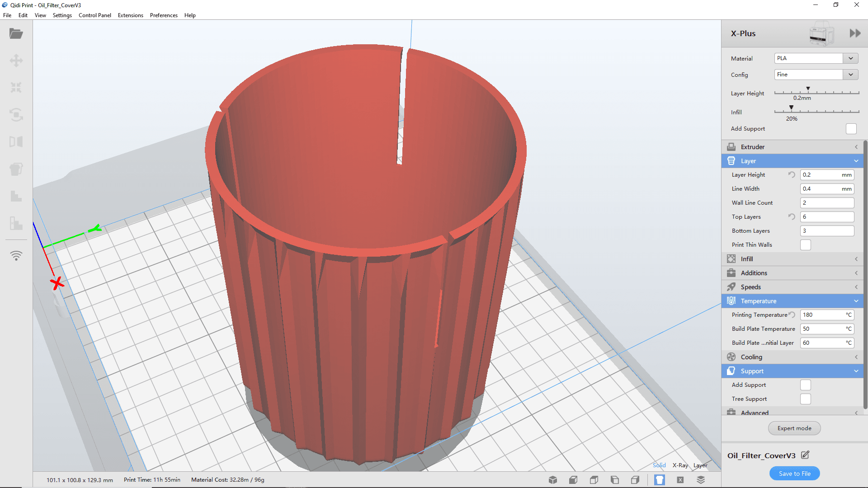Click the Additions section icon
The image size is (868, 488).
coord(731,273)
